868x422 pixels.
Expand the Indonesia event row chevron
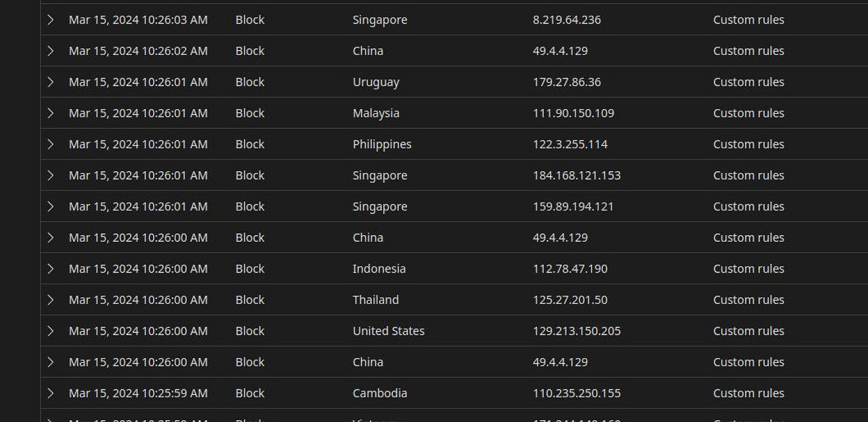tap(51, 269)
